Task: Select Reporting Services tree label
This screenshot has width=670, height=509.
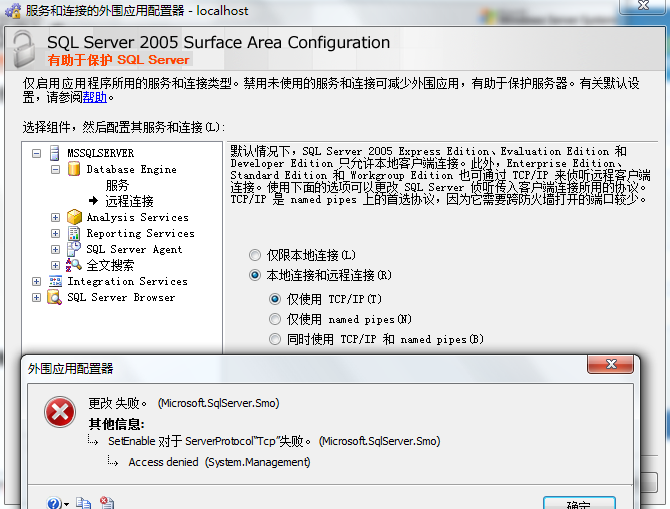Action: tap(140, 233)
